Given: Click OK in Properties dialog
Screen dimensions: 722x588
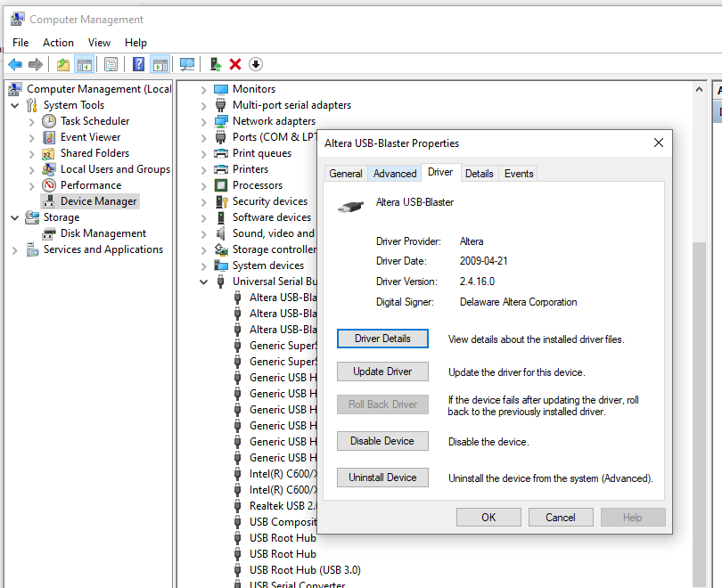Looking at the screenshot, I should tap(488, 518).
